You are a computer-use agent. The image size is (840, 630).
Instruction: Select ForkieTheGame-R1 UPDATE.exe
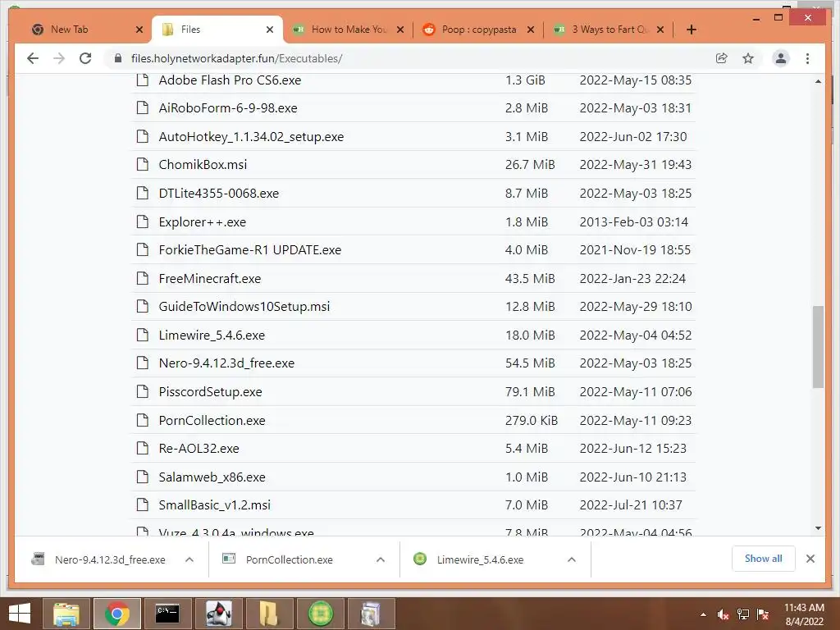pyautogui.click(x=249, y=249)
